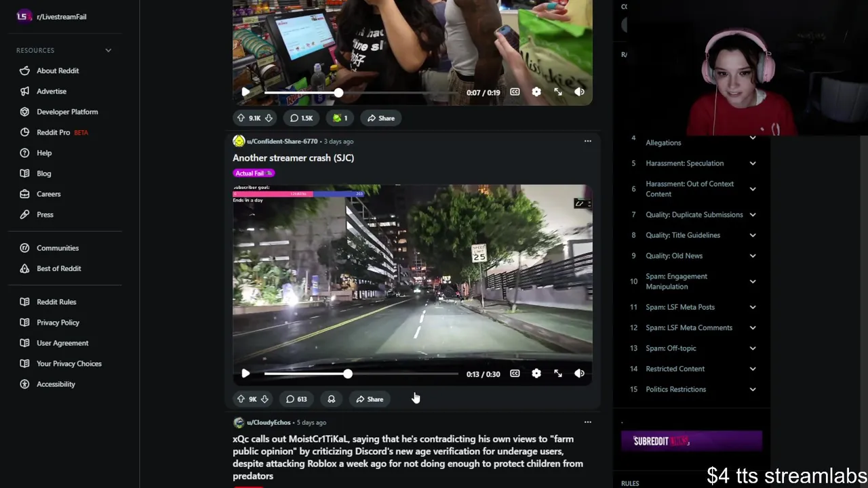Collapse the Resources sidebar section
868x488 pixels.
click(108, 50)
